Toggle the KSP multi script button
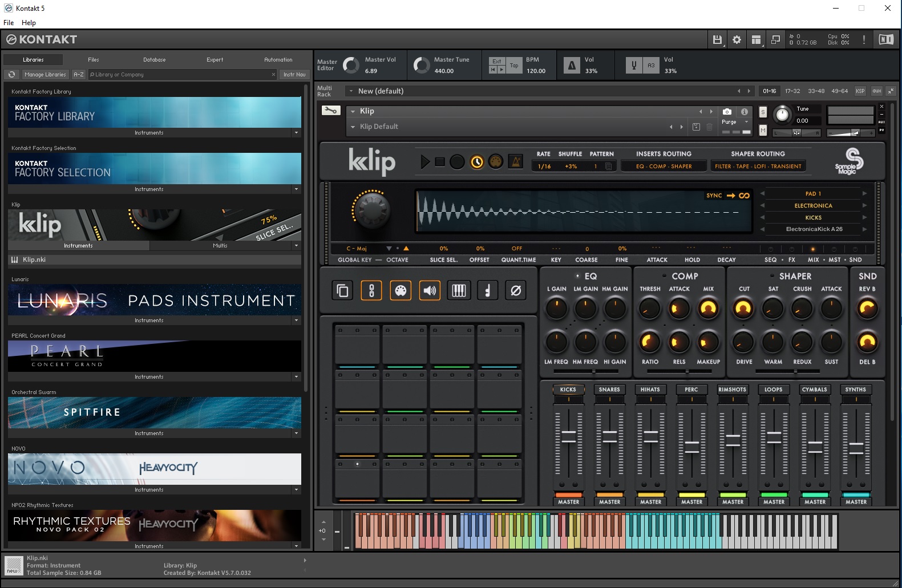The width and height of the screenshot is (902, 588). tap(860, 91)
